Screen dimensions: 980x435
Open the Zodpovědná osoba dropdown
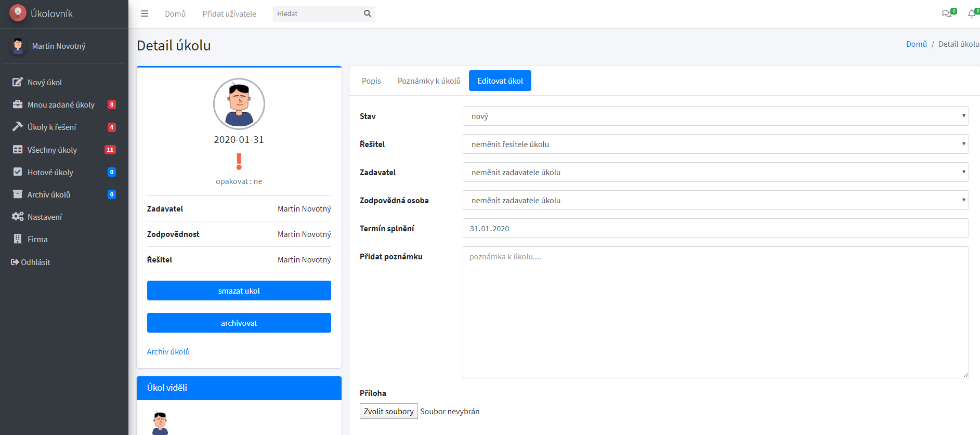click(715, 200)
